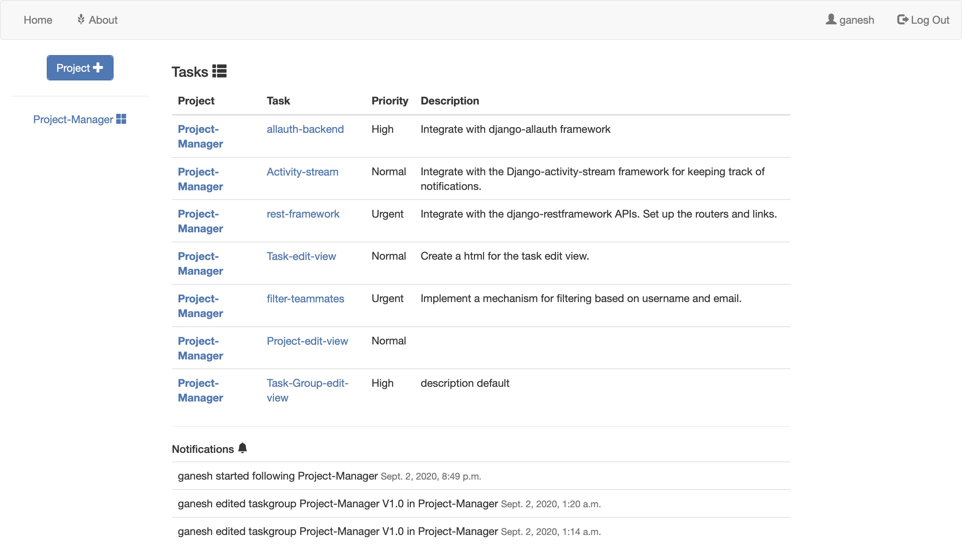Open Project-Manager in the left sidebar
Screen dimensions: 962x560
coord(73,119)
